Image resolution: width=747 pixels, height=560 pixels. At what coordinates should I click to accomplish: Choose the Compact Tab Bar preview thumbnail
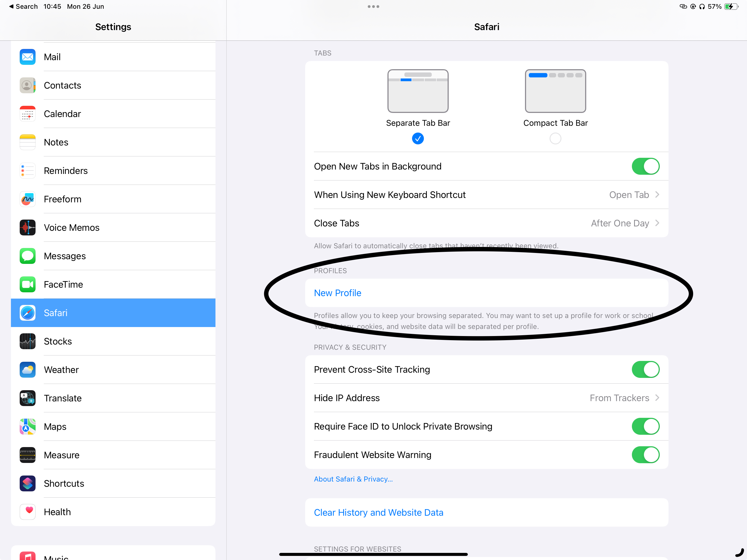point(555,91)
